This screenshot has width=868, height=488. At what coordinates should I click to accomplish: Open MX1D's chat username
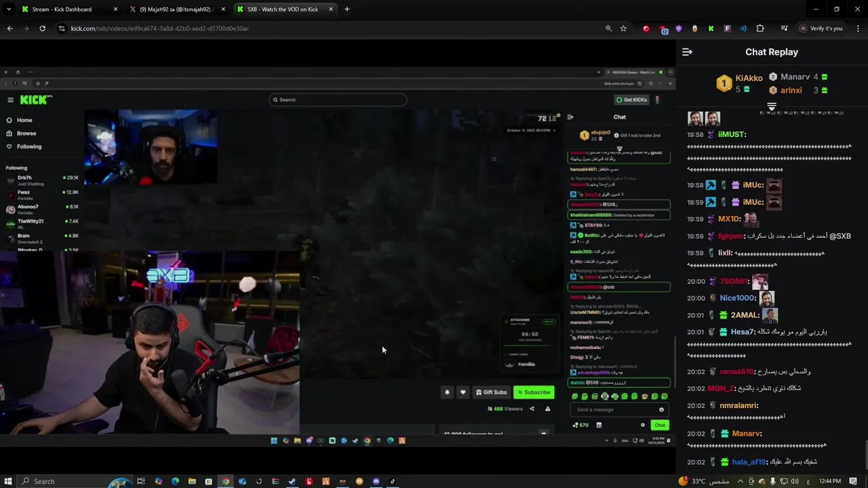point(729,220)
